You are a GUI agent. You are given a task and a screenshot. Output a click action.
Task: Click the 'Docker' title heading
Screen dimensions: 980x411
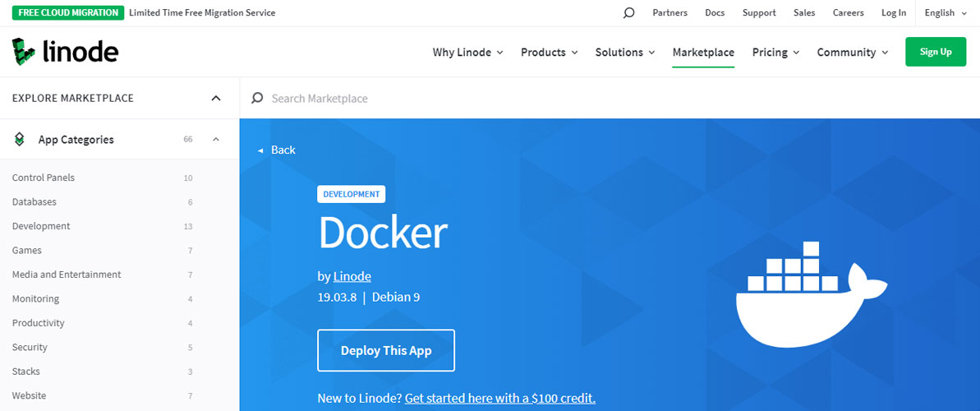tap(383, 233)
